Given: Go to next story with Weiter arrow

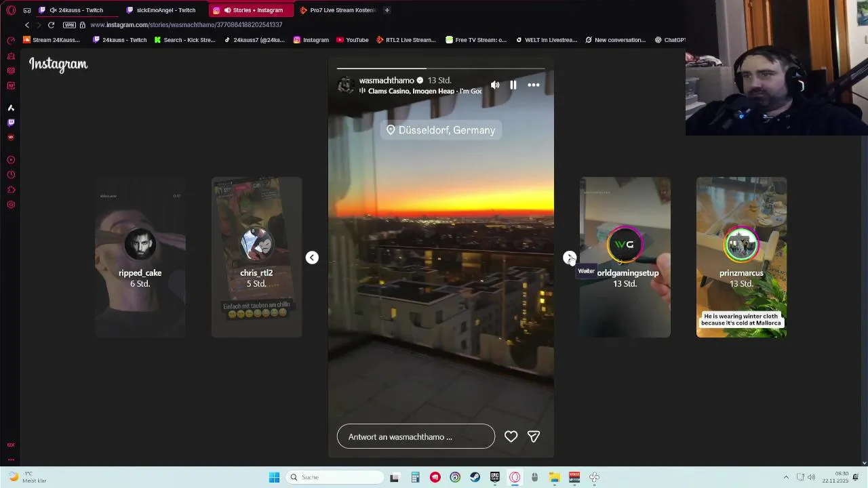Looking at the screenshot, I should point(570,258).
